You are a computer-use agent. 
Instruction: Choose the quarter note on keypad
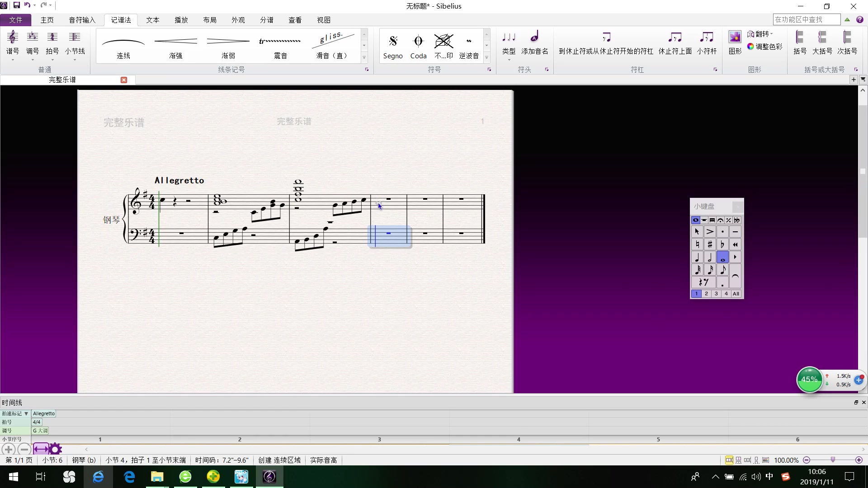697,258
